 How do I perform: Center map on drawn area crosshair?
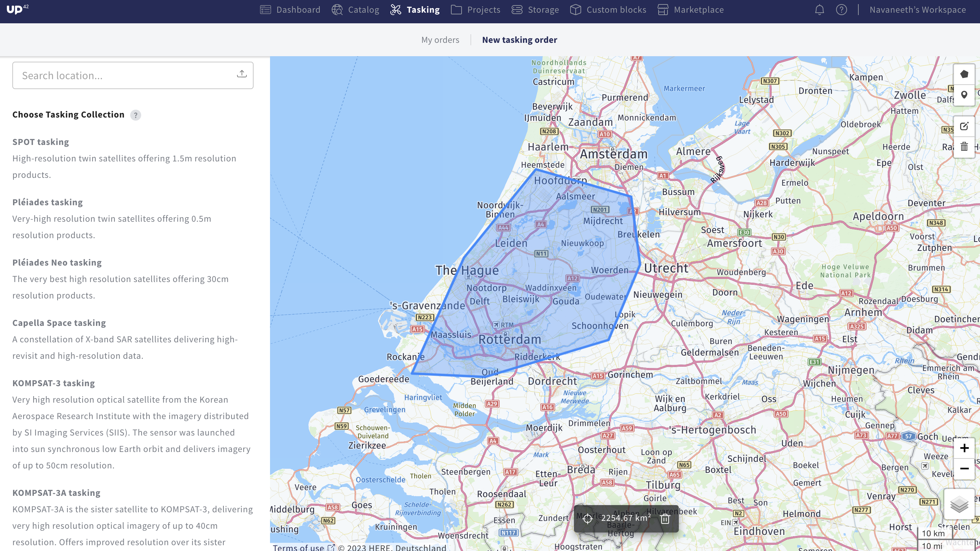(587, 518)
